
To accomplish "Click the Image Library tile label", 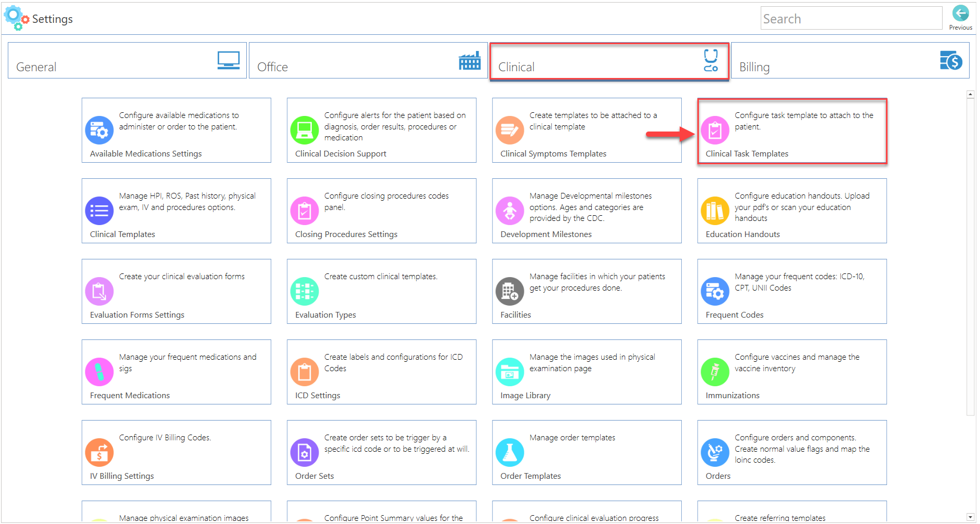I will [x=525, y=396].
